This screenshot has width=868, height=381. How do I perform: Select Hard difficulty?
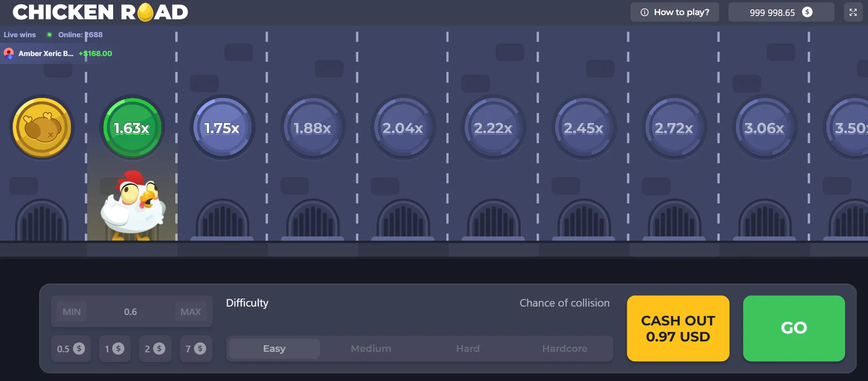click(x=468, y=349)
